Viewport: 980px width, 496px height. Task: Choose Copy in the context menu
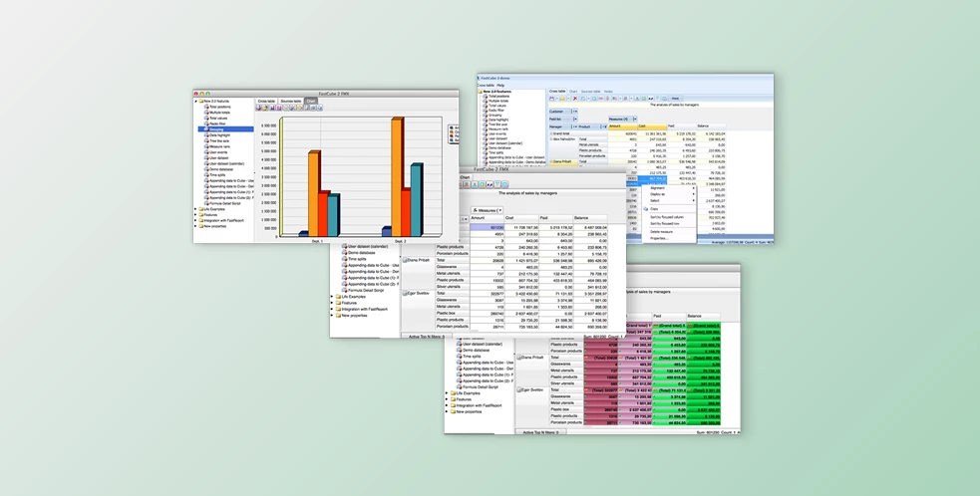[x=669, y=208]
